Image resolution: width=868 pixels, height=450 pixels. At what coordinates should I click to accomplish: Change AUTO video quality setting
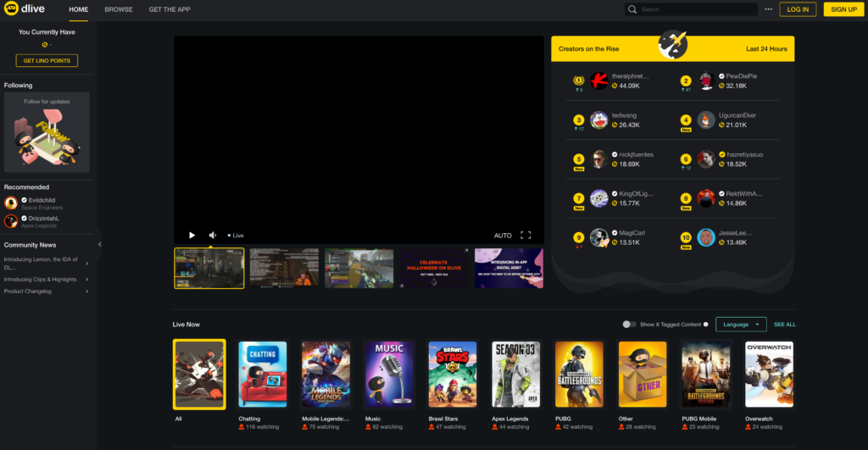coord(503,236)
